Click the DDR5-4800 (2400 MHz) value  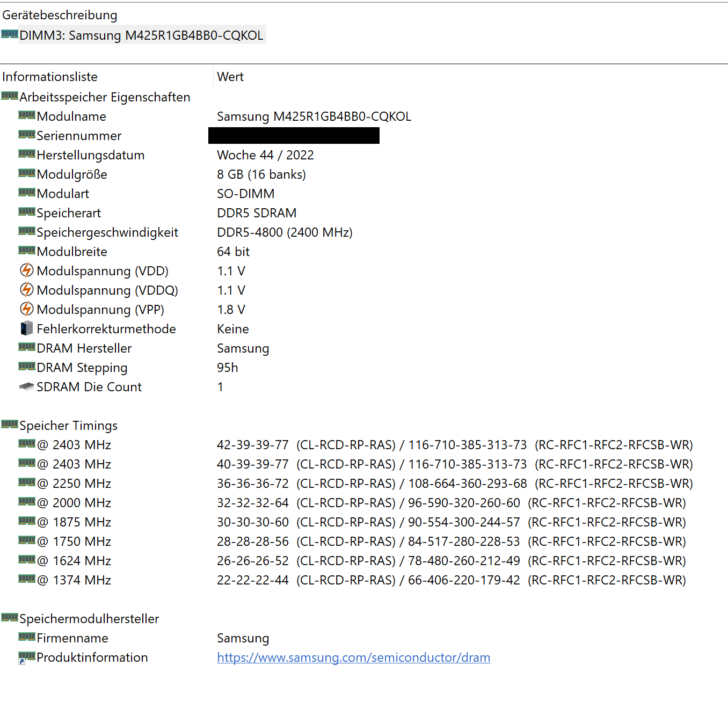pos(285,232)
